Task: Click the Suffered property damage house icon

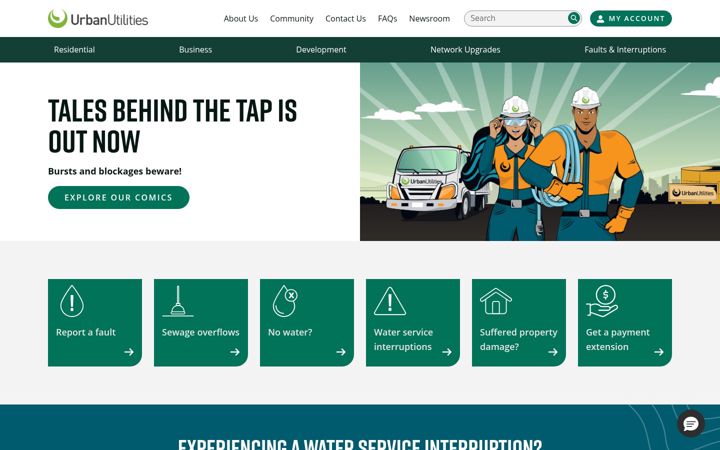Action: click(495, 301)
